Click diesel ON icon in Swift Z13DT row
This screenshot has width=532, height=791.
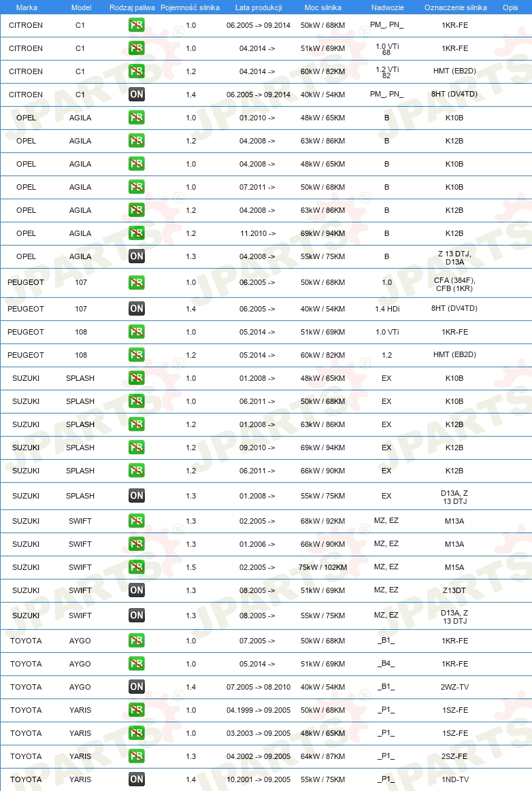[136, 590]
